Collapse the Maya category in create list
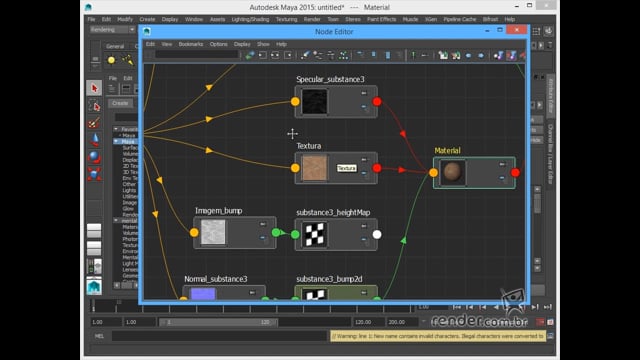 click(116, 141)
